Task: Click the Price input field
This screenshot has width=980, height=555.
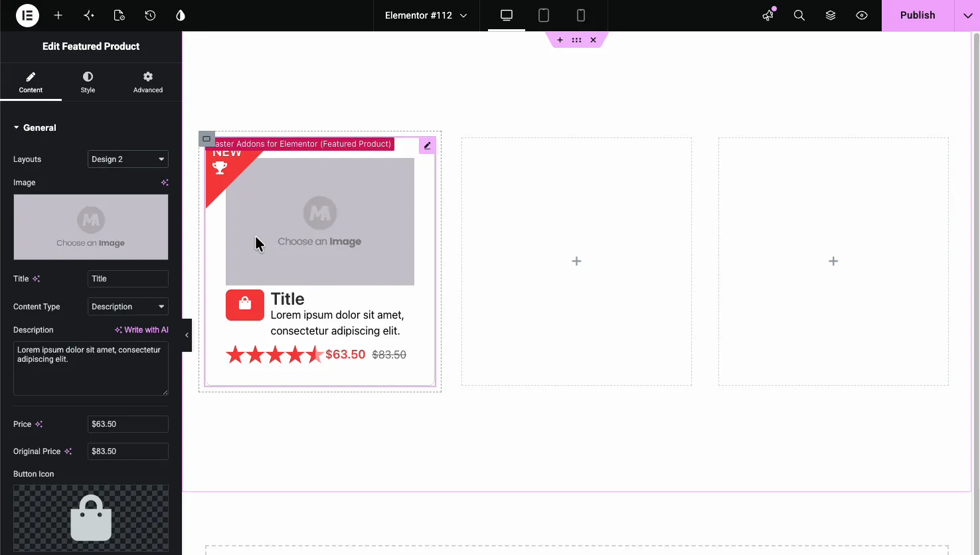Action: coord(128,424)
